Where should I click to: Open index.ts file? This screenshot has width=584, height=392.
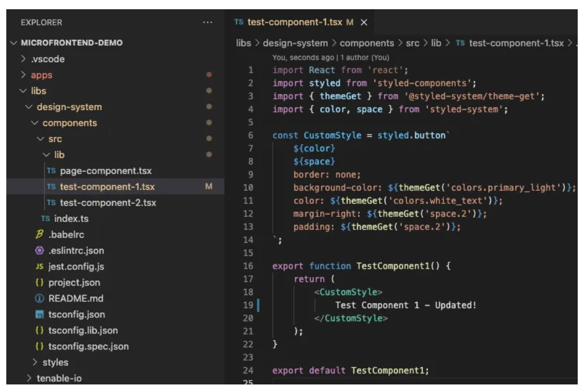pos(71,219)
